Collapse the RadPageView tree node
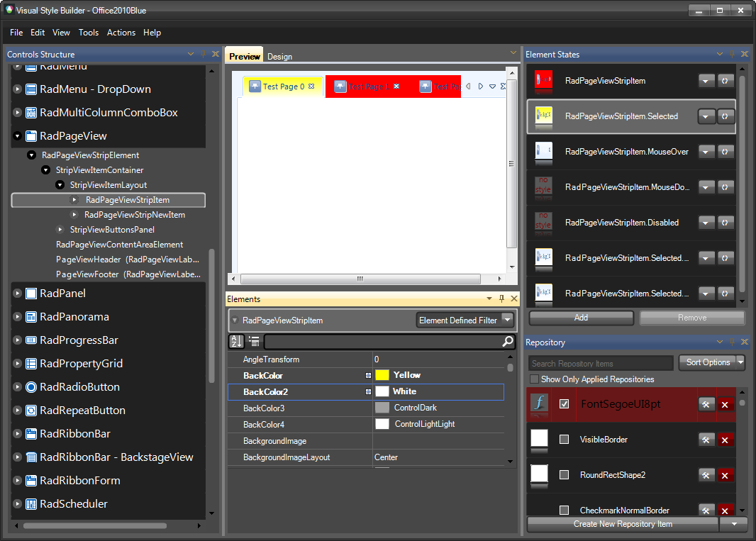Image resolution: width=756 pixels, height=541 pixels. [17, 136]
